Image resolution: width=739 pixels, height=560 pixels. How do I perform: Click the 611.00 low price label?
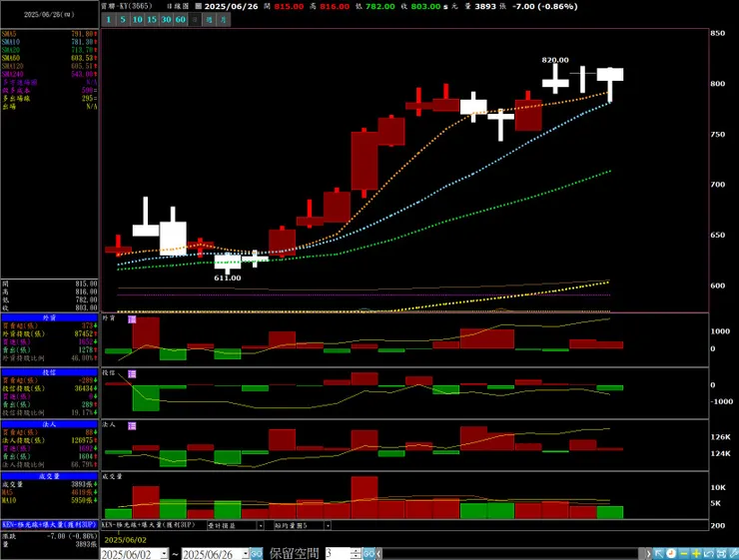227,278
